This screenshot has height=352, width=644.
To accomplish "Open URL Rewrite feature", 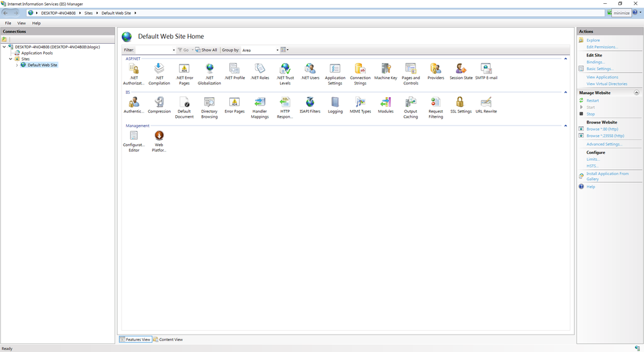I will point(486,105).
